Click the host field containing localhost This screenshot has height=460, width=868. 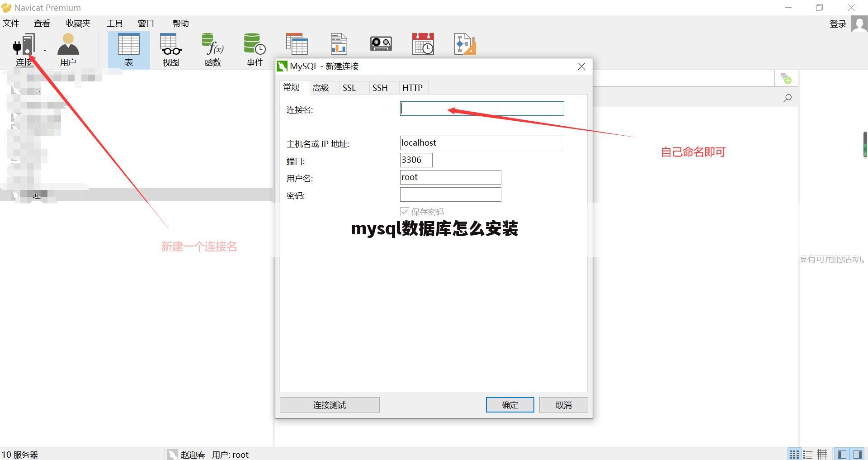(x=482, y=143)
